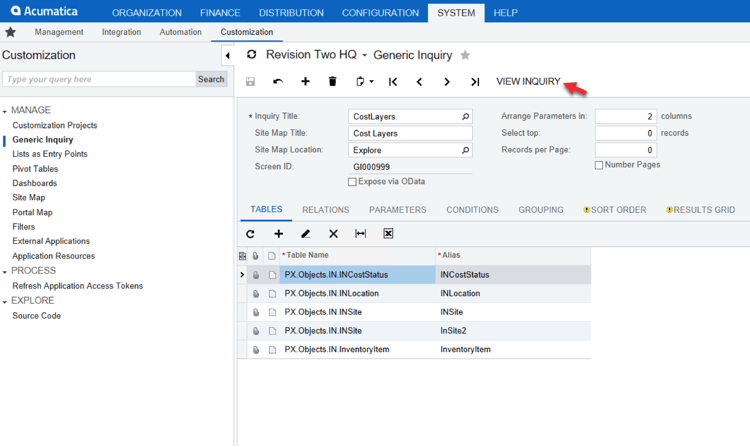Screen dimensions: 750x447
Task: Go to first inquiry record
Action: [393, 82]
